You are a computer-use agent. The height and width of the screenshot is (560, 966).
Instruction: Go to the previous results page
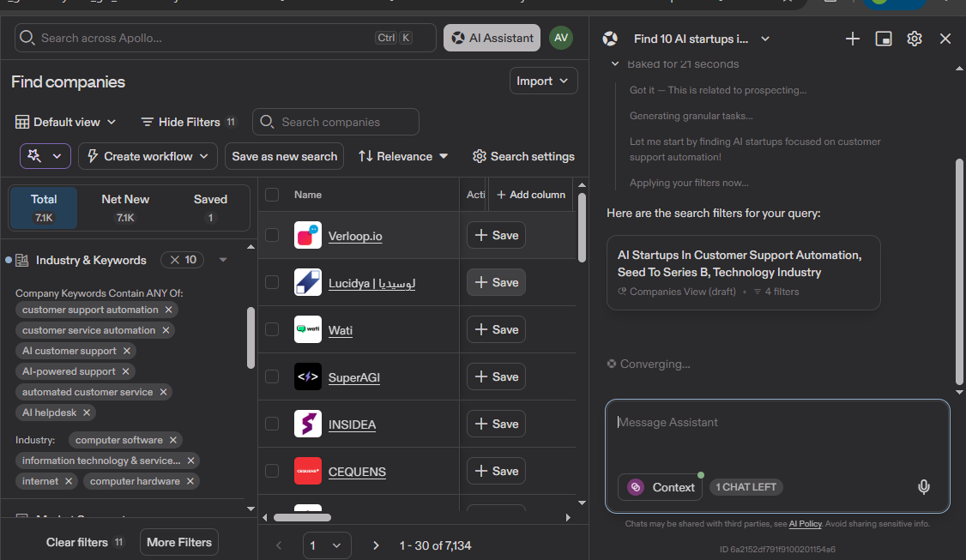click(x=279, y=545)
